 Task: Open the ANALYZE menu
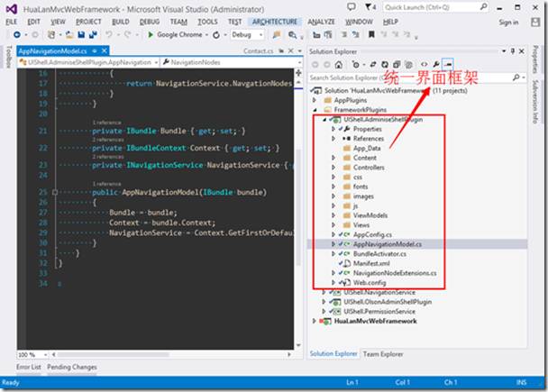pyautogui.click(x=321, y=22)
